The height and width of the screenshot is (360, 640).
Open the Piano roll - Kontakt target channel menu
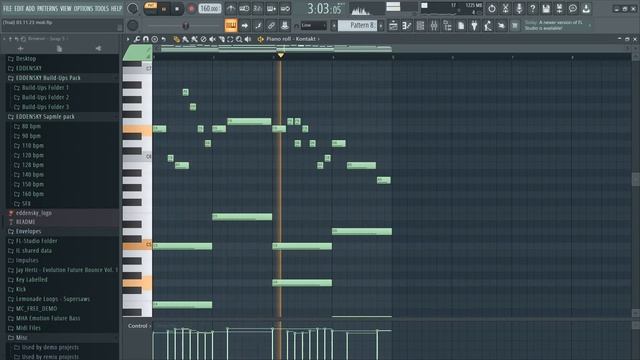pyautogui.click(x=292, y=39)
